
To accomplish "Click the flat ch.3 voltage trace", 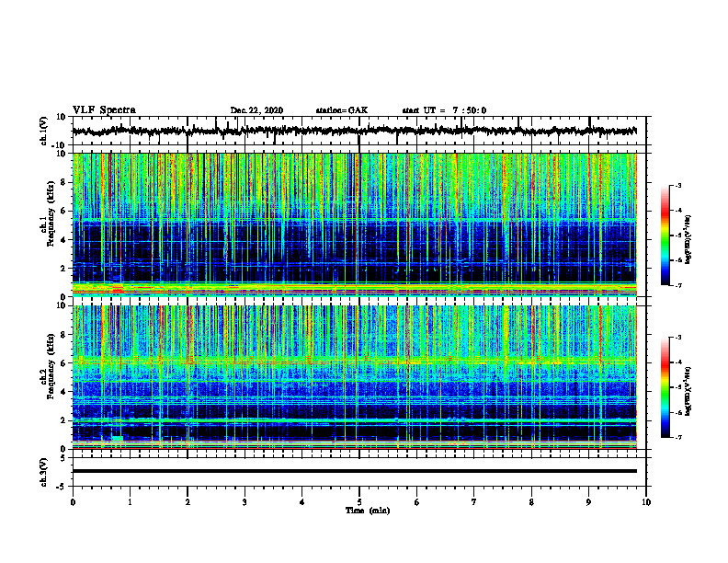I will coord(354,471).
